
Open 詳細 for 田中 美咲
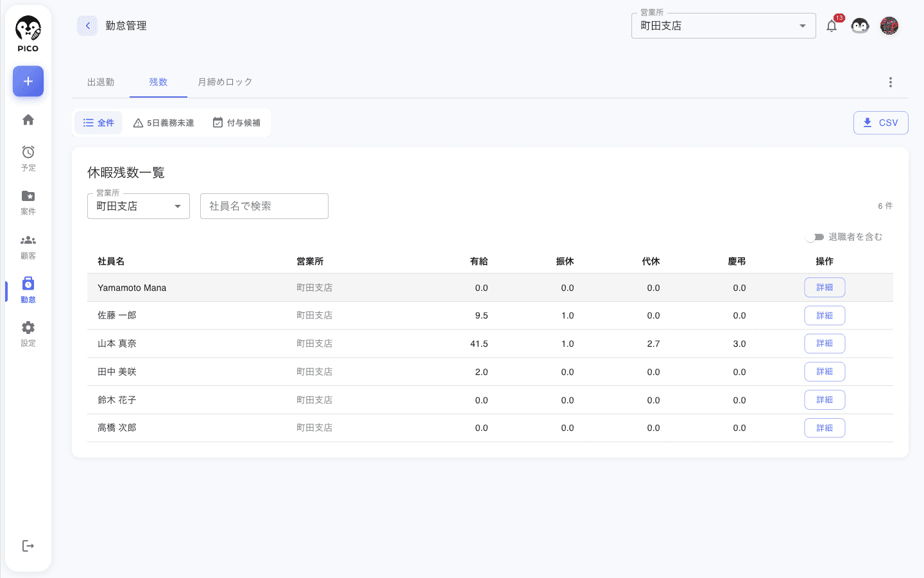[825, 372]
